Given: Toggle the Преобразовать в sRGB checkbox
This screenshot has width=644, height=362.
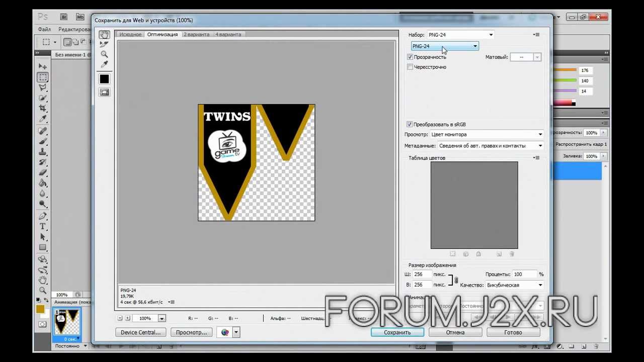Looking at the screenshot, I should pyautogui.click(x=410, y=124).
